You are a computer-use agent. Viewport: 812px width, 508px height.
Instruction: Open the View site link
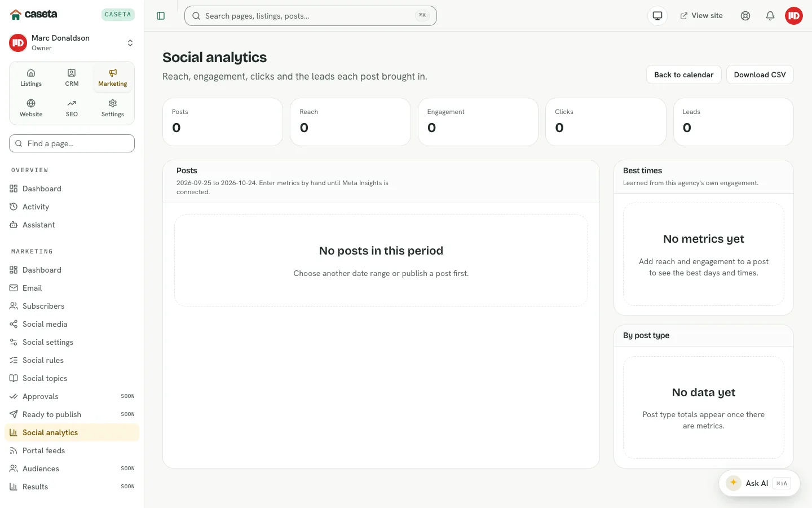click(701, 16)
